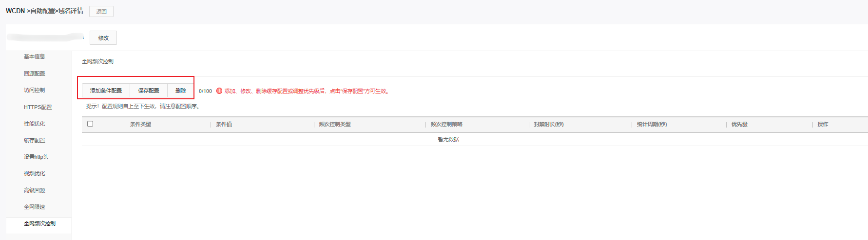Click the WCDN breadcrumb link
This screenshot has height=240, width=868.
(15, 11)
